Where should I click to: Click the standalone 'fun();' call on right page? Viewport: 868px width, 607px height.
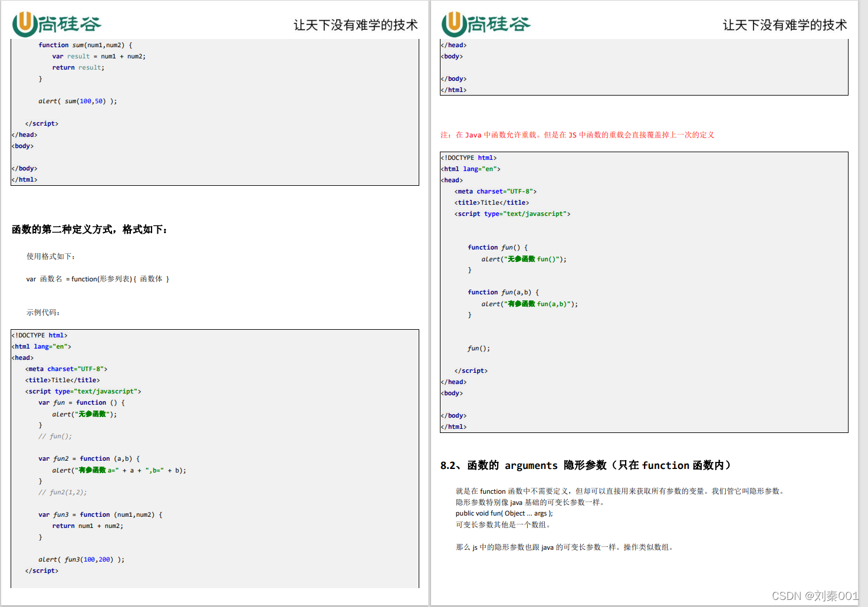[479, 348]
